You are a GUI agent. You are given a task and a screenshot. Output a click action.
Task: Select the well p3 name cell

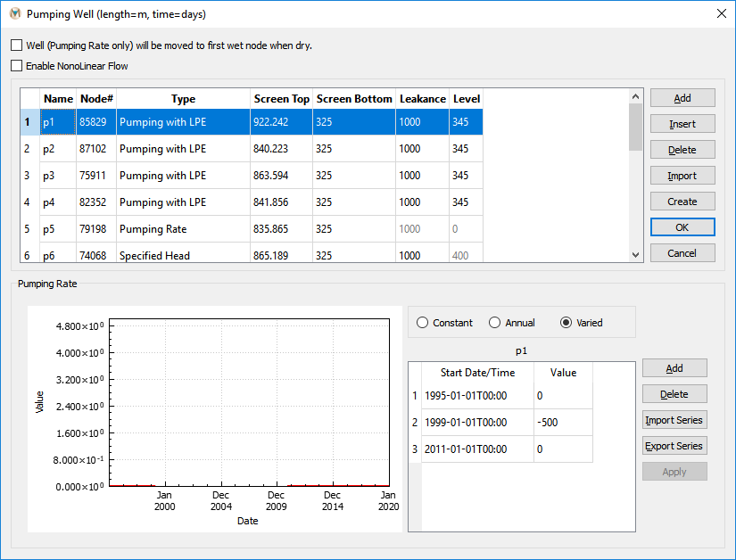pos(58,176)
